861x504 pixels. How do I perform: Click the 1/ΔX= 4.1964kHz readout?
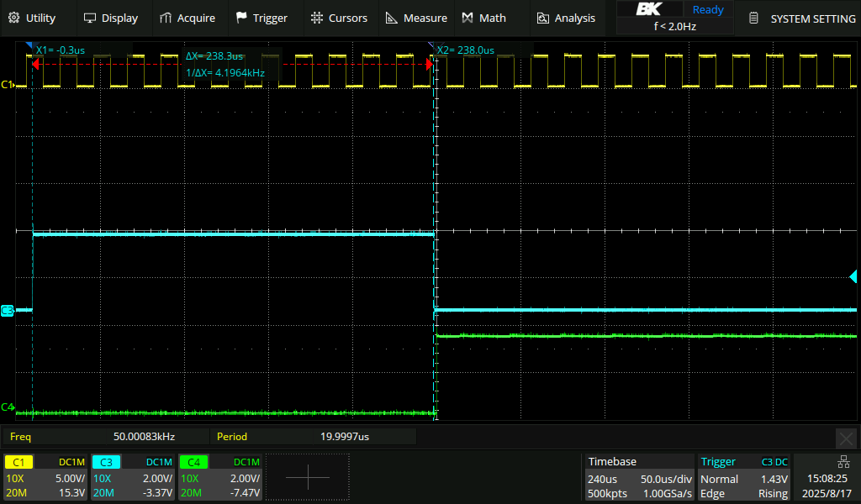point(225,72)
